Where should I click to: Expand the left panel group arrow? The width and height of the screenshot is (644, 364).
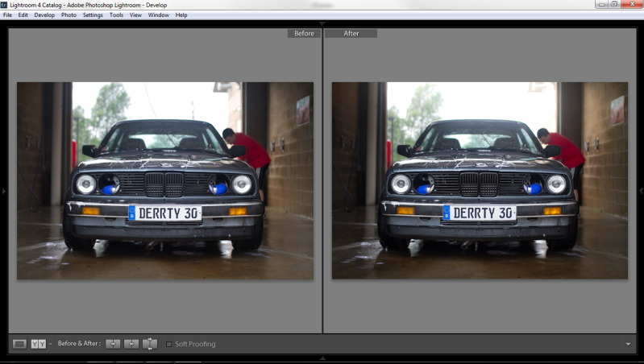click(3, 191)
